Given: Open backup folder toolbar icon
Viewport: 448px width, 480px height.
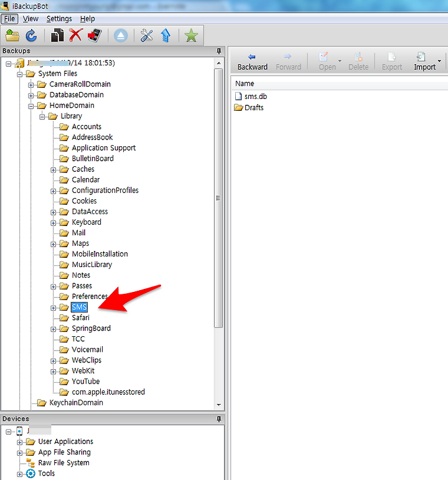Looking at the screenshot, I should (12, 35).
